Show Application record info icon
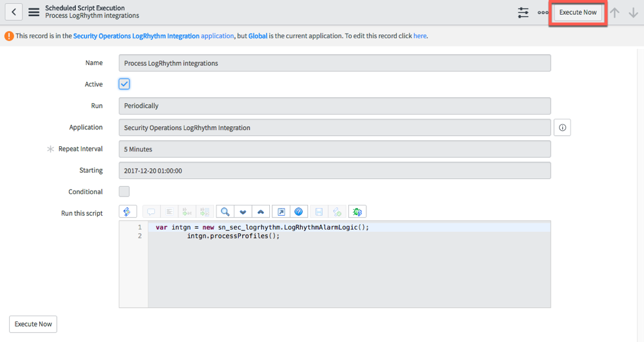Viewport: 644px width, 342px height. pyautogui.click(x=562, y=128)
